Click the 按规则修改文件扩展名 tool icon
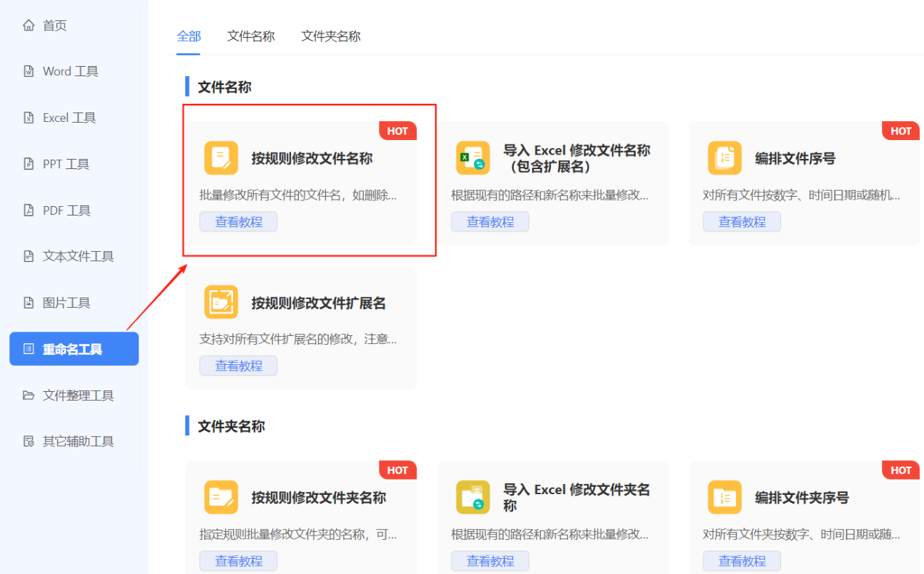 (x=221, y=302)
